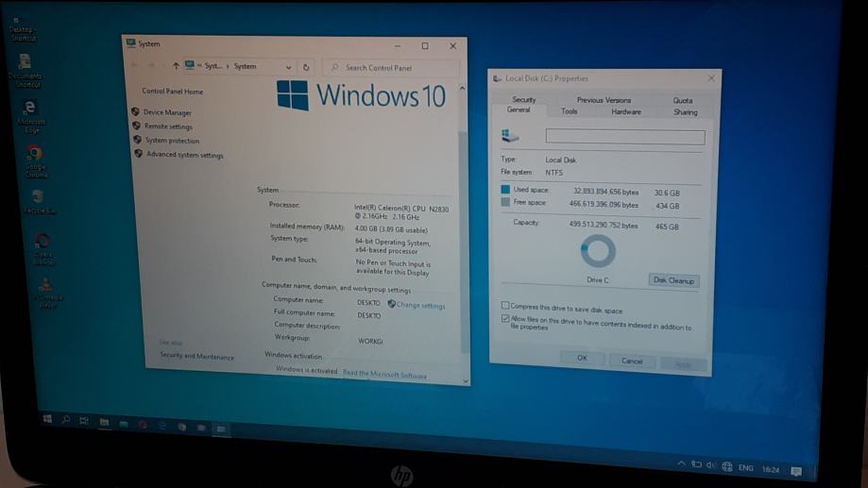Go up one level in System window
The width and height of the screenshot is (868, 488).
[176, 66]
